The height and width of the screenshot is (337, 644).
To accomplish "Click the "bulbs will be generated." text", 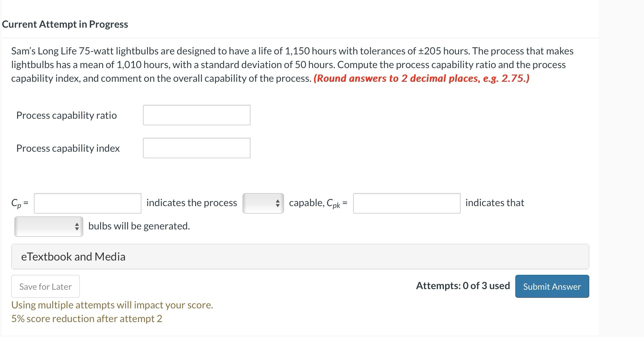I will [139, 226].
